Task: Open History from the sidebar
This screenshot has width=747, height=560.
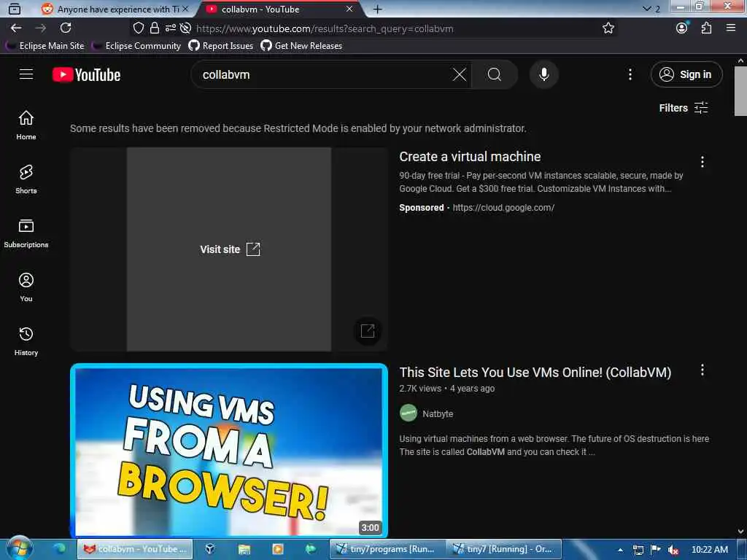Action: tap(26, 341)
